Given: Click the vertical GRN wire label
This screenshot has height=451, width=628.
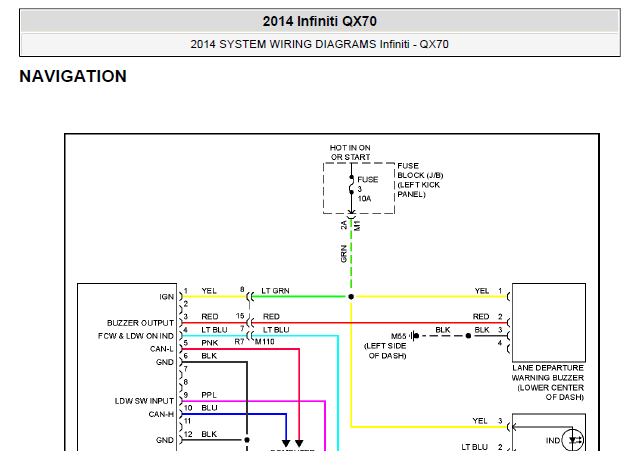Looking at the screenshot, I should tap(344, 254).
